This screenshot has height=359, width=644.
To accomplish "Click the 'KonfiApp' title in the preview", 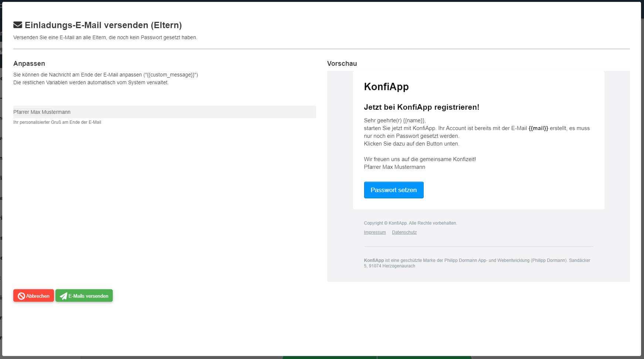I will point(386,86).
